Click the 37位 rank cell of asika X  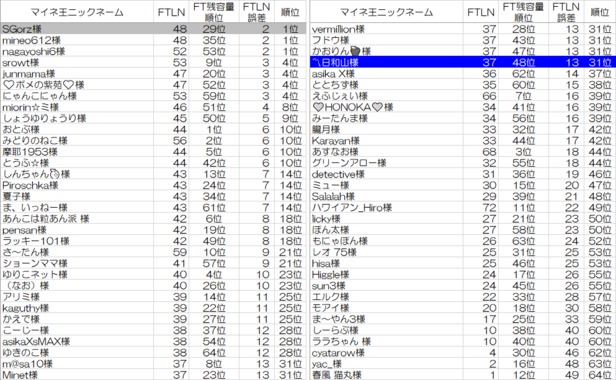pos(600,73)
